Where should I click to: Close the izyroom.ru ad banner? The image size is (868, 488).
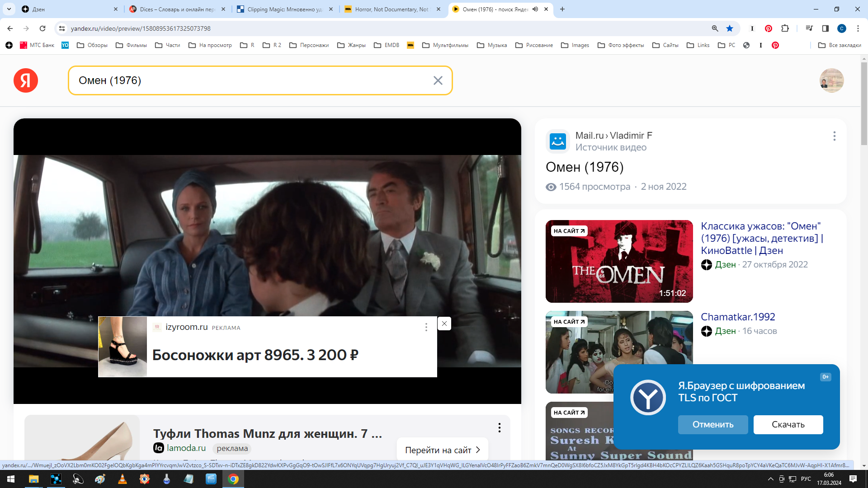(x=444, y=324)
